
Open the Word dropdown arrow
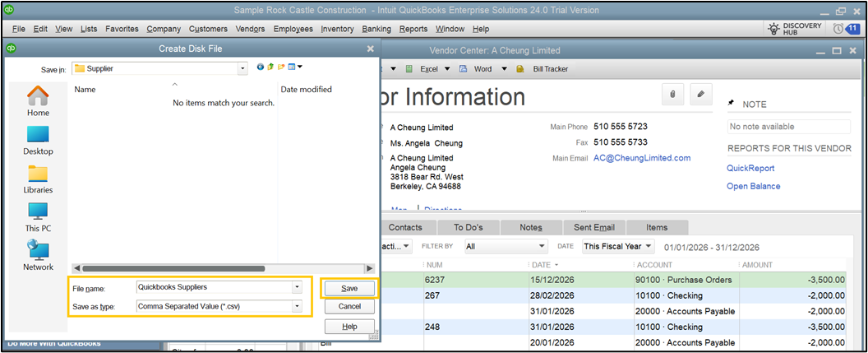point(504,69)
